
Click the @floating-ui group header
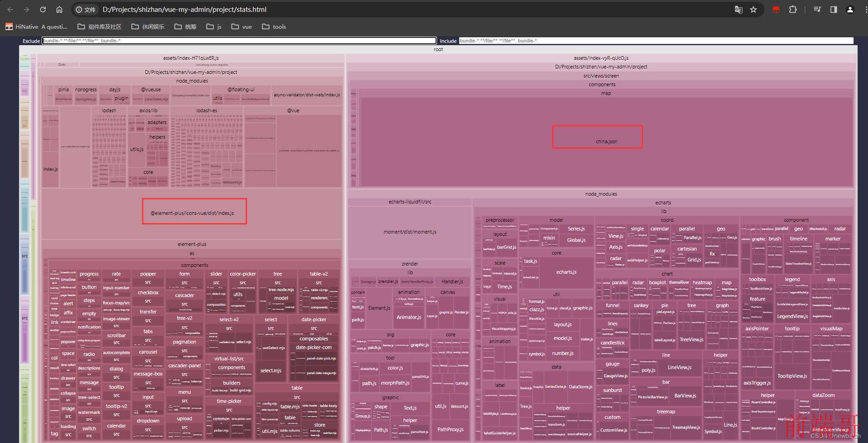(241, 89)
